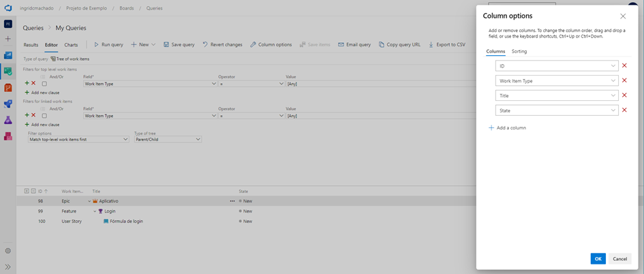Viewport: 644px width, 274px height.
Task: Open ingridcmachado breadcrumb link
Action: pyautogui.click(x=36, y=8)
